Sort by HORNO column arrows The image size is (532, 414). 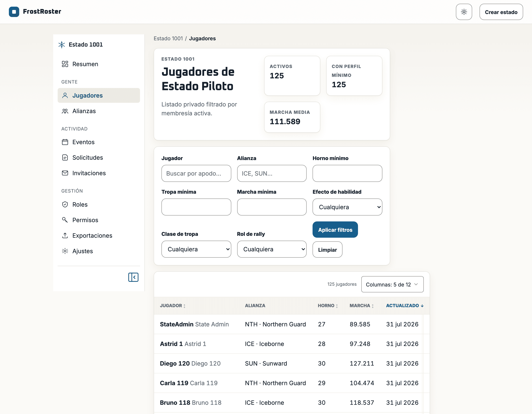click(337, 306)
